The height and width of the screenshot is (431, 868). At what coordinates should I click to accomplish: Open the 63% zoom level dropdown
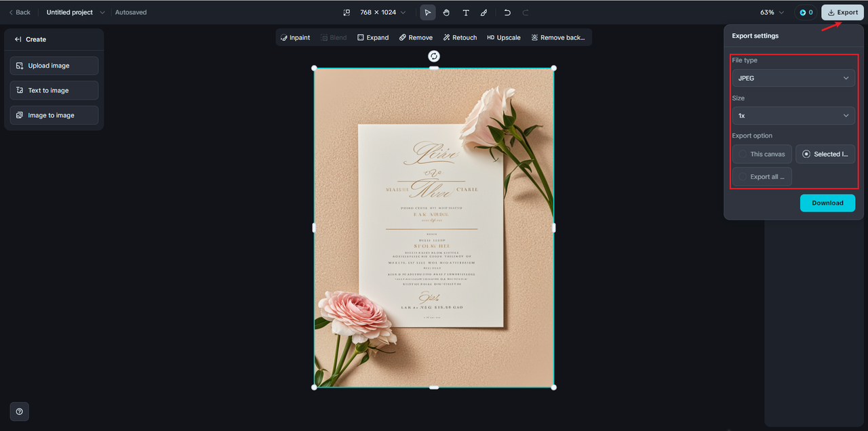click(772, 12)
